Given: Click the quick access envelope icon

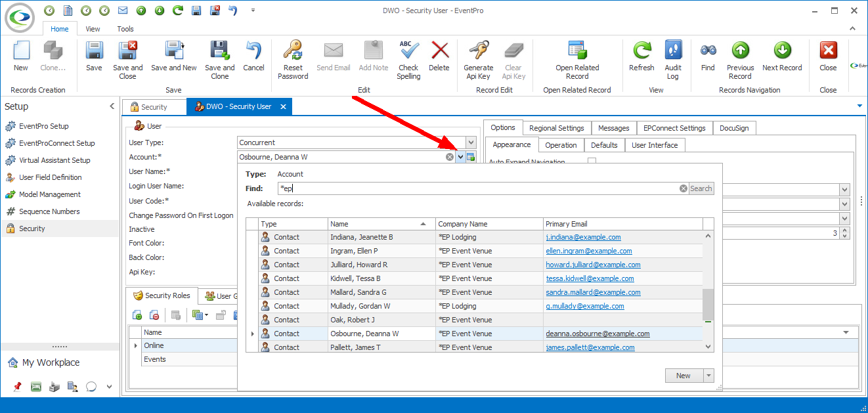Looking at the screenshot, I should pos(122,11).
